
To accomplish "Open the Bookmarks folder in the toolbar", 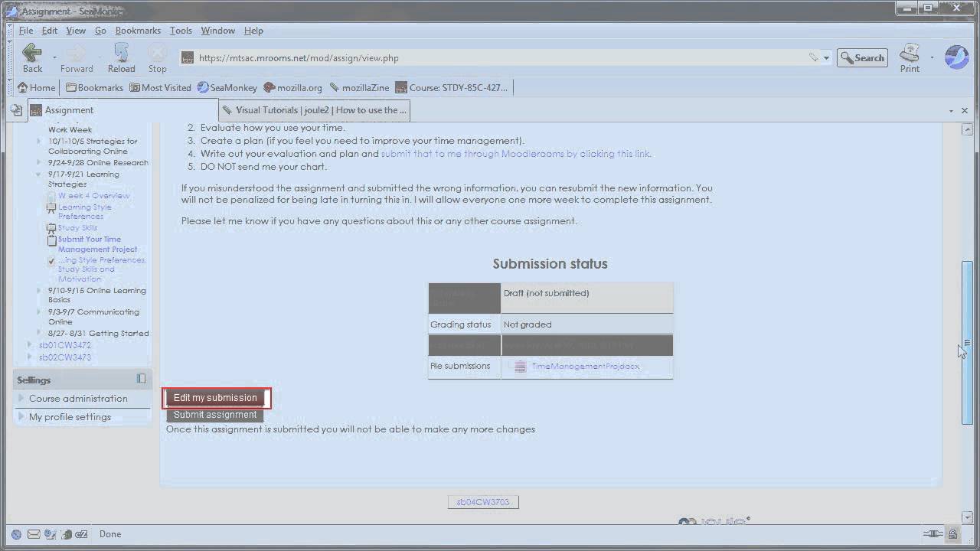I will click(x=94, y=87).
